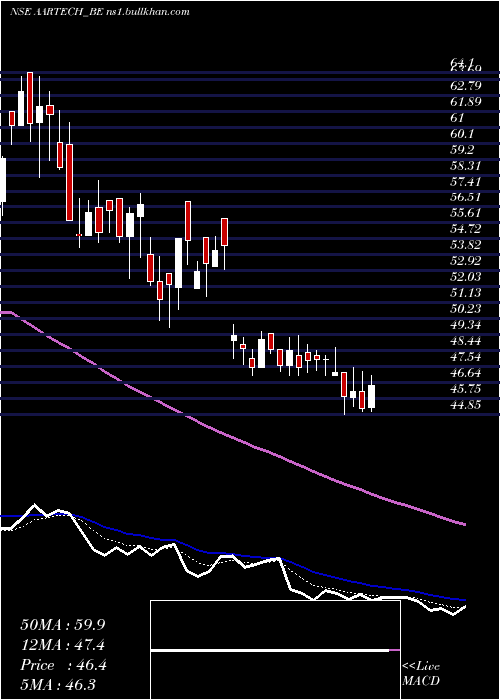Viewport: 500px width, 700px height.
Task: Click the 52.92 price axis label
Action: click(466, 261)
